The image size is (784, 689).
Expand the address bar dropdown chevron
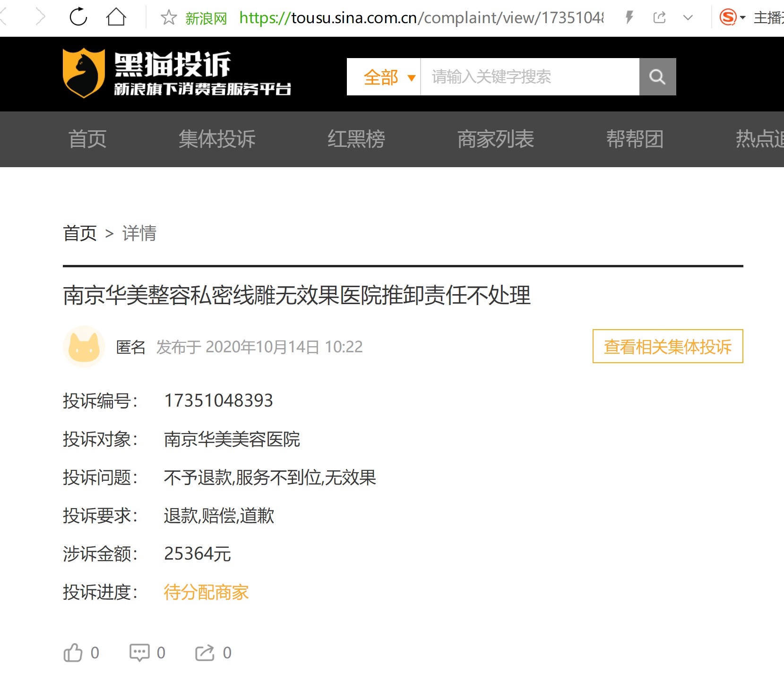coord(688,18)
